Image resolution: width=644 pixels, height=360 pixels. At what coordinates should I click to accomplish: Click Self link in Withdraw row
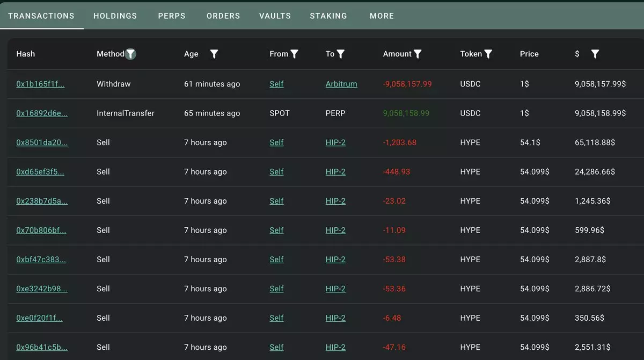(276, 84)
